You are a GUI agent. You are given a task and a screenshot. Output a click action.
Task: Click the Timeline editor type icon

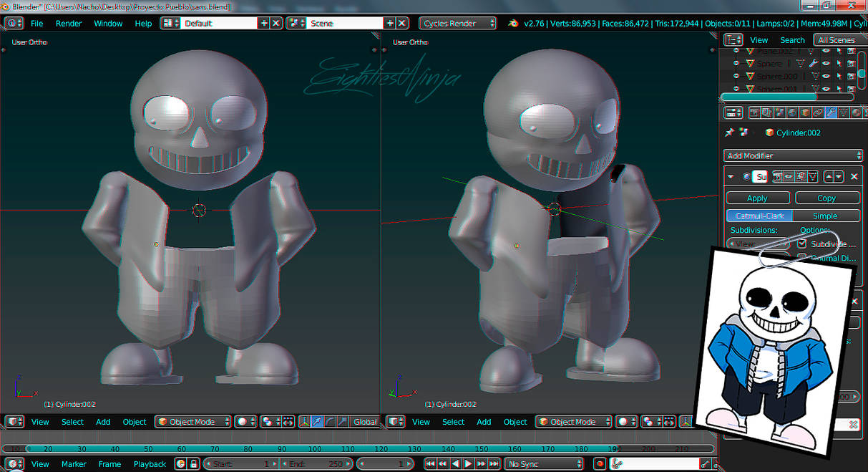click(13, 463)
